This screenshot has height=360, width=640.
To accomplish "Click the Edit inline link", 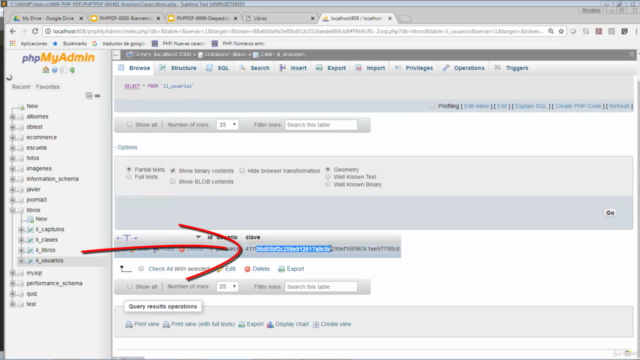I will click(x=476, y=106).
